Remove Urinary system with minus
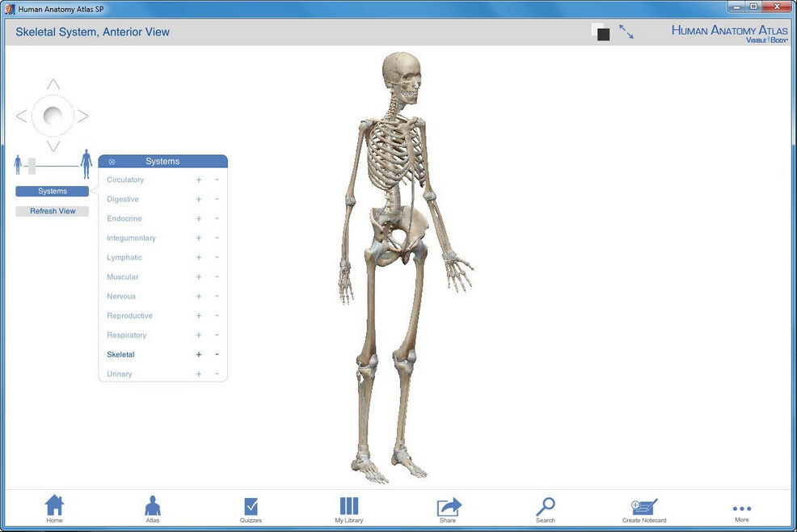The height and width of the screenshot is (532, 797). pos(217,374)
